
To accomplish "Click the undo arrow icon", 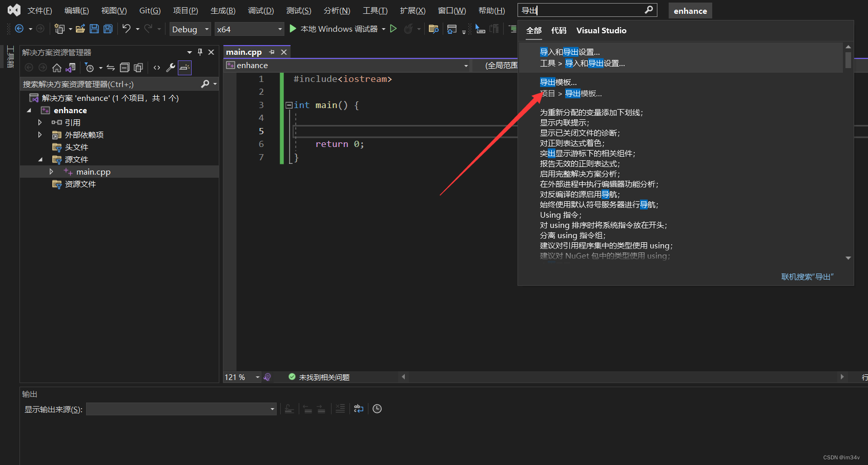I will click(x=127, y=29).
